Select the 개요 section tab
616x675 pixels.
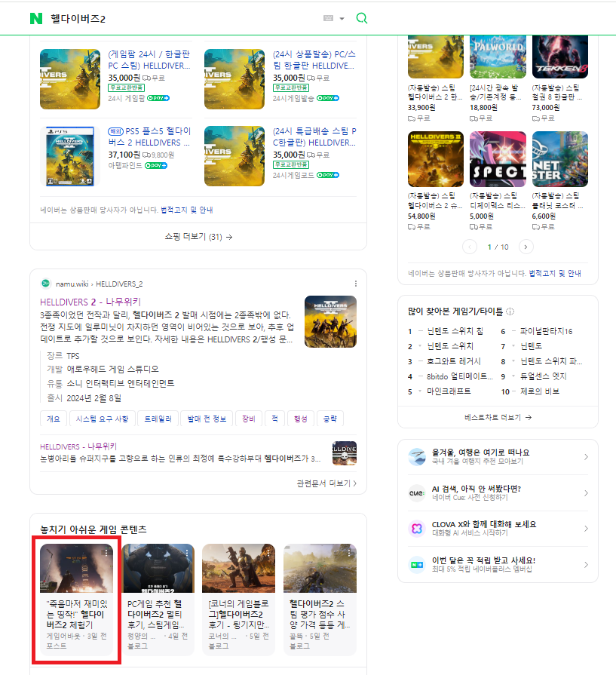tap(54, 419)
